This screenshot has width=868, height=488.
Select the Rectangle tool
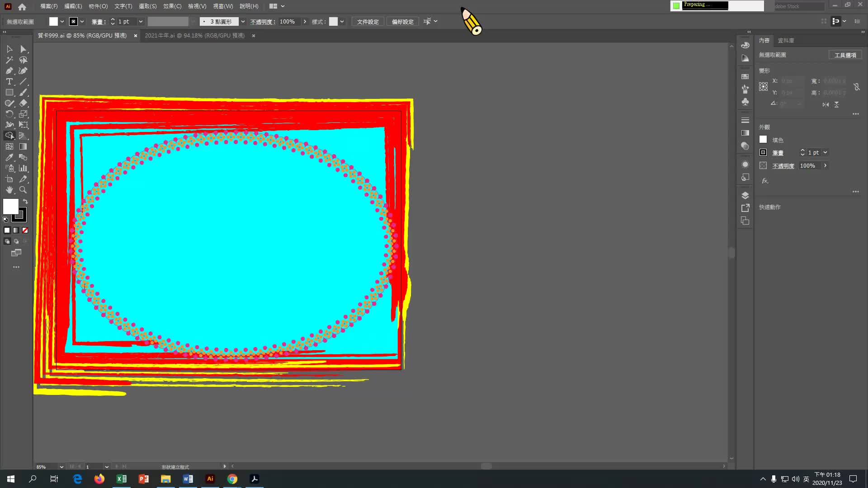click(x=9, y=93)
